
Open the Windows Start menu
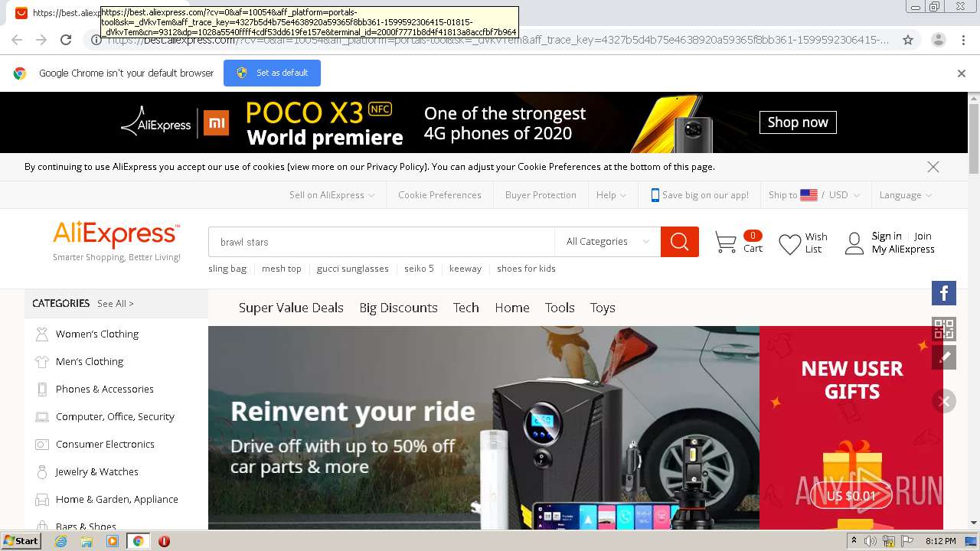click(21, 541)
